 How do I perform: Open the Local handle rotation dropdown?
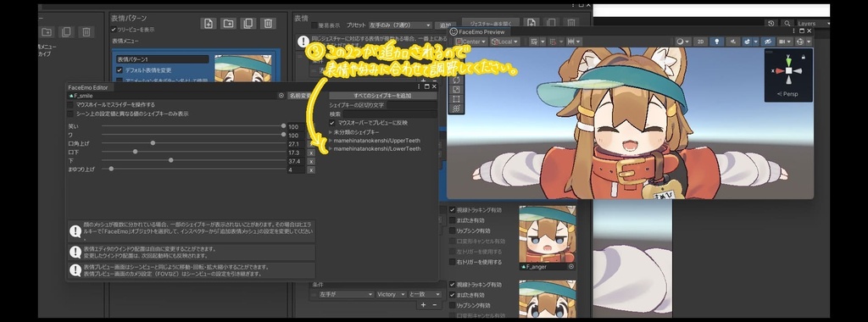click(505, 42)
